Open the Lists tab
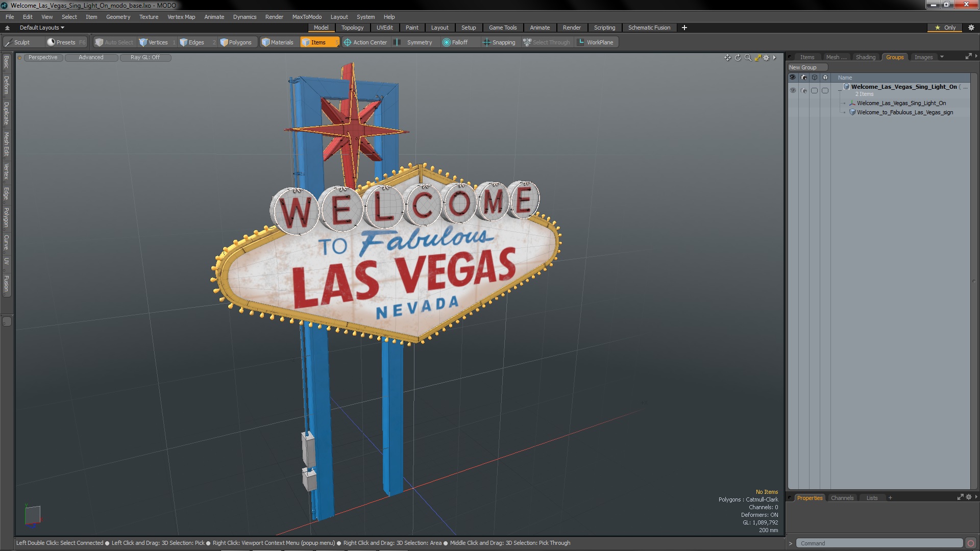 click(872, 498)
